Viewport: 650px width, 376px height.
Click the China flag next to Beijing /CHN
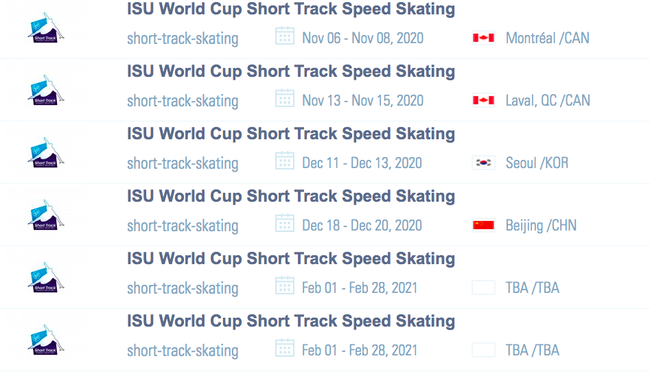(483, 226)
